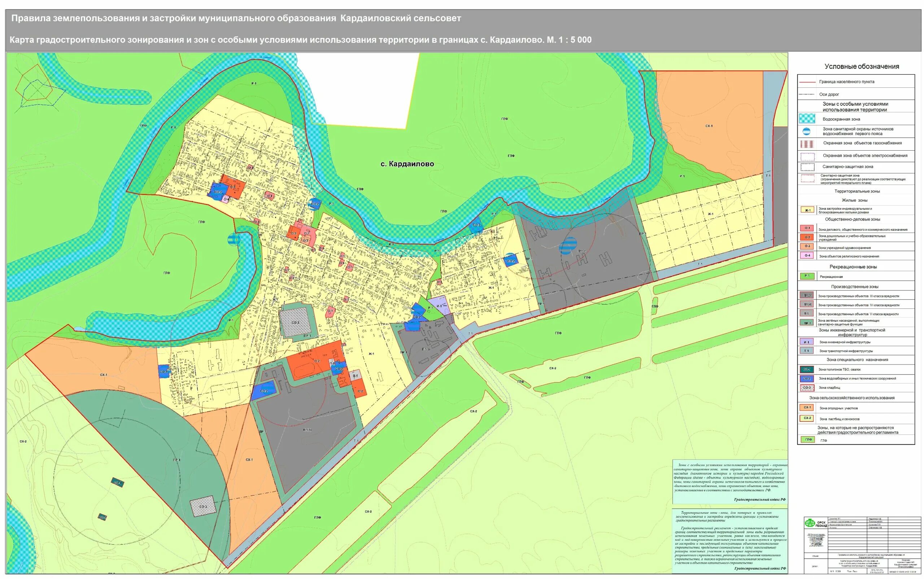The width and height of the screenshot is (924, 579).
Task: Click the СХ-1 garden plots legend swatch
Action: click(x=807, y=407)
